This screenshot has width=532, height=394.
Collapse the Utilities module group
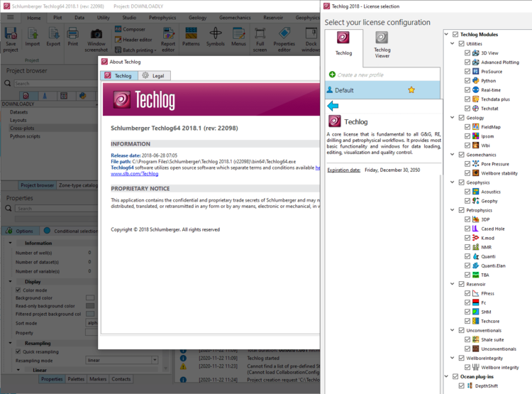[452, 44]
